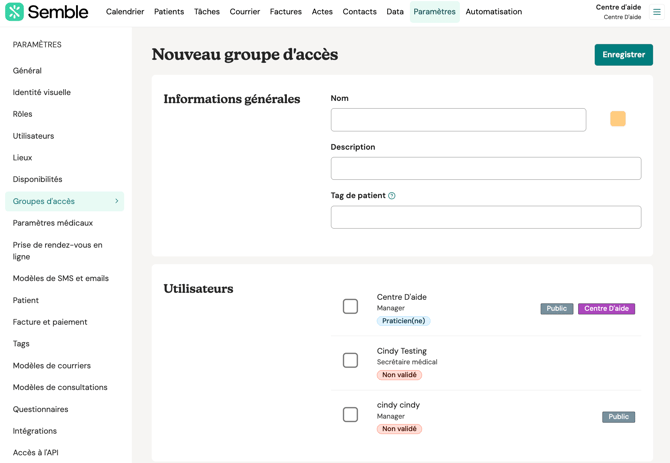Open Modèles de SMS et emails settings
This screenshot has width=670, height=463.
(x=60, y=278)
